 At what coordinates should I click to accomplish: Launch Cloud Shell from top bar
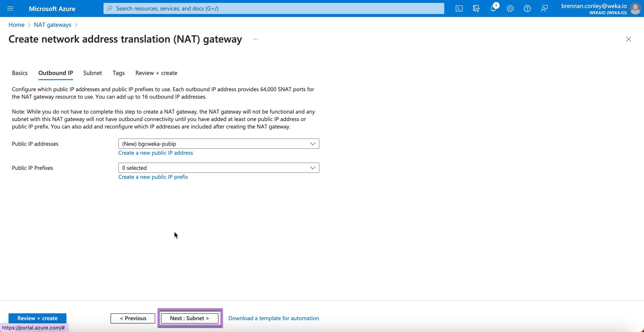click(x=459, y=9)
